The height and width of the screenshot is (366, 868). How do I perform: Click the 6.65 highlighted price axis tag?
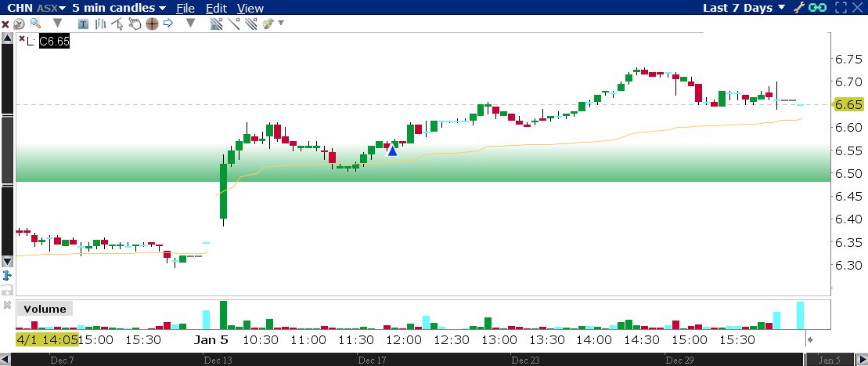pyautogui.click(x=847, y=105)
